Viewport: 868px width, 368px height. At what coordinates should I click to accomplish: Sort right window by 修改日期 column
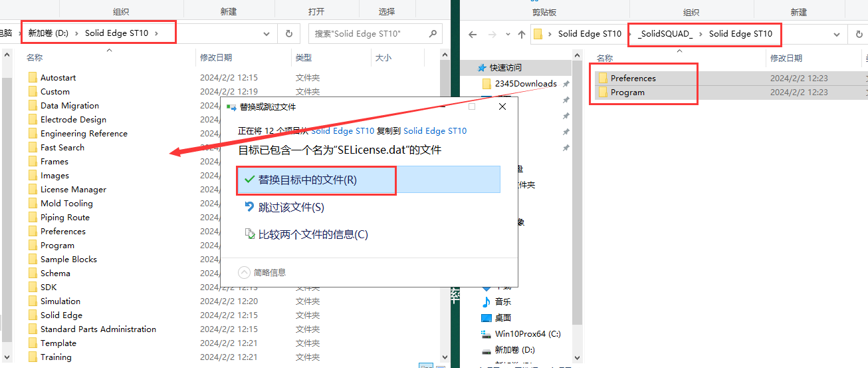786,58
